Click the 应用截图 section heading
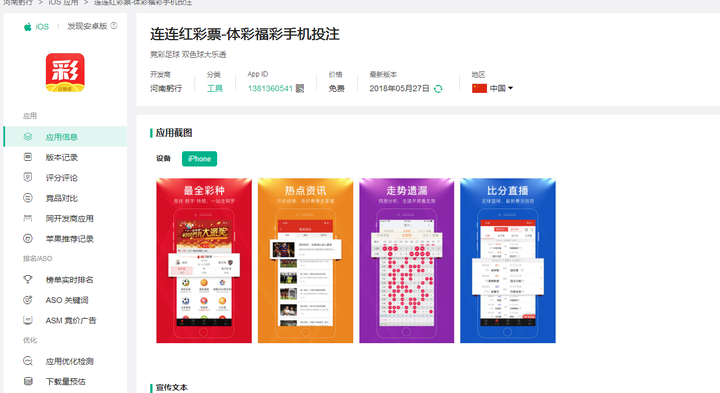 click(174, 133)
